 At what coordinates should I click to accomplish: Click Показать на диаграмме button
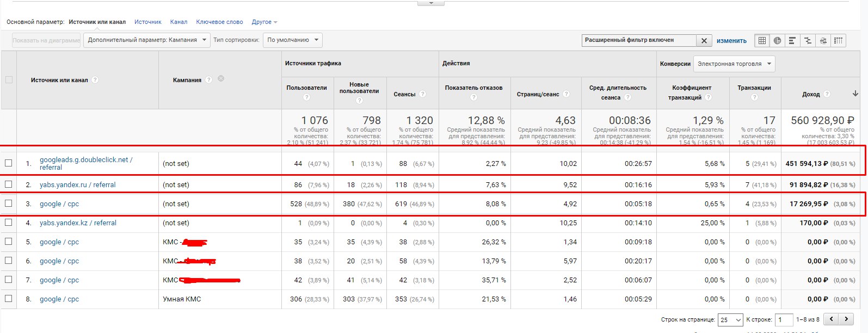click(46, 40)
